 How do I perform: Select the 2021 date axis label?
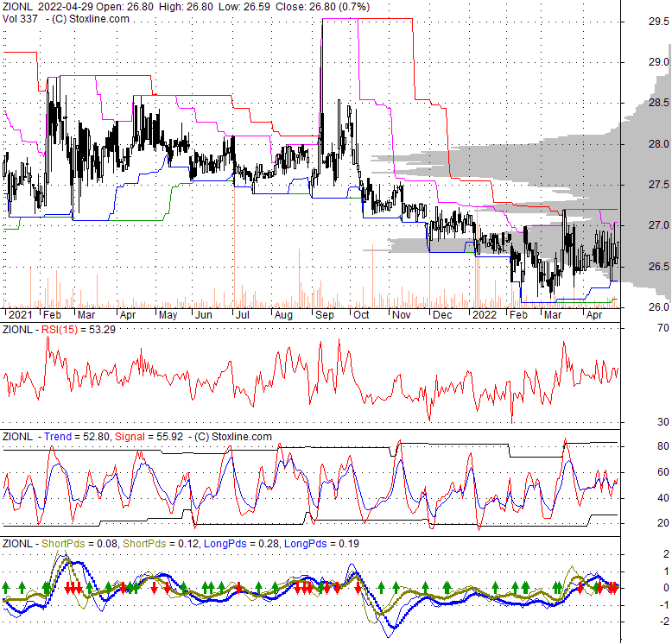[20, 315]
